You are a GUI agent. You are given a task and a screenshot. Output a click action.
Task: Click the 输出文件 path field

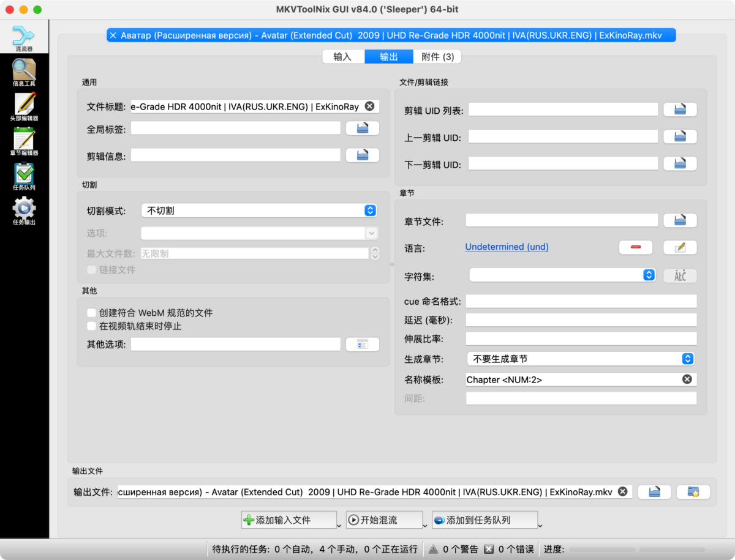pyautogui.click(x=374, y=491)
